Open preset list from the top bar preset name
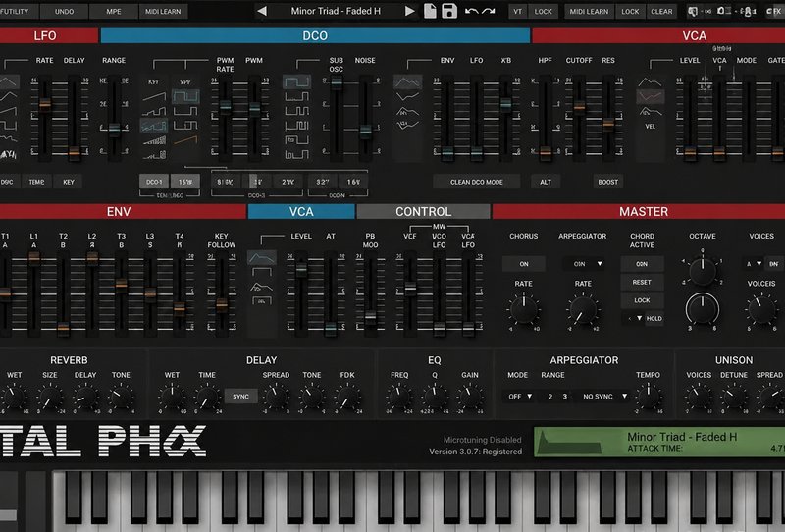Image resolution: width=785 pixels, height=532 pixels. coord(336,11)
